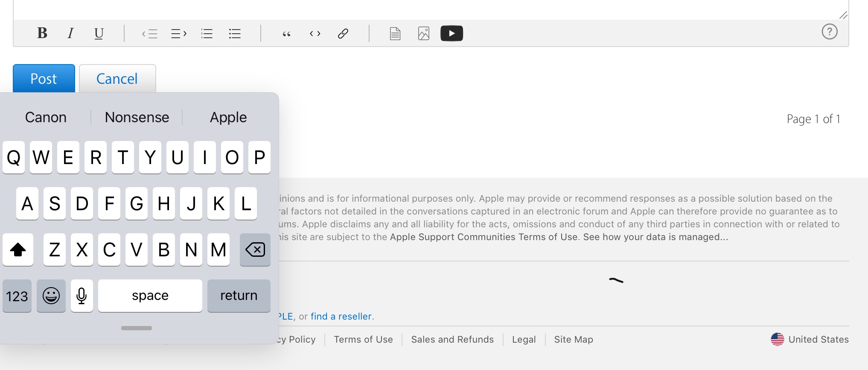Tap the Q key
This screenshot has height=370, width=868.
[14, 157]
